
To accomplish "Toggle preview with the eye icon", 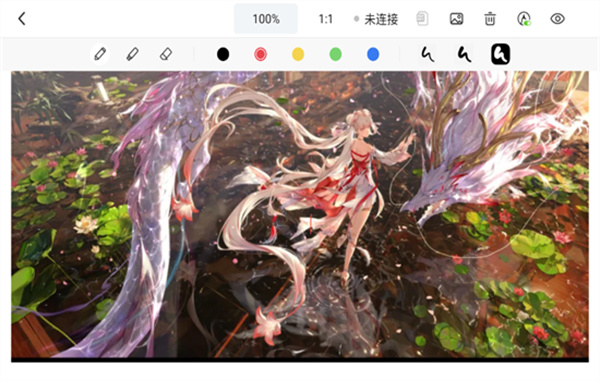I will point(558,19).
